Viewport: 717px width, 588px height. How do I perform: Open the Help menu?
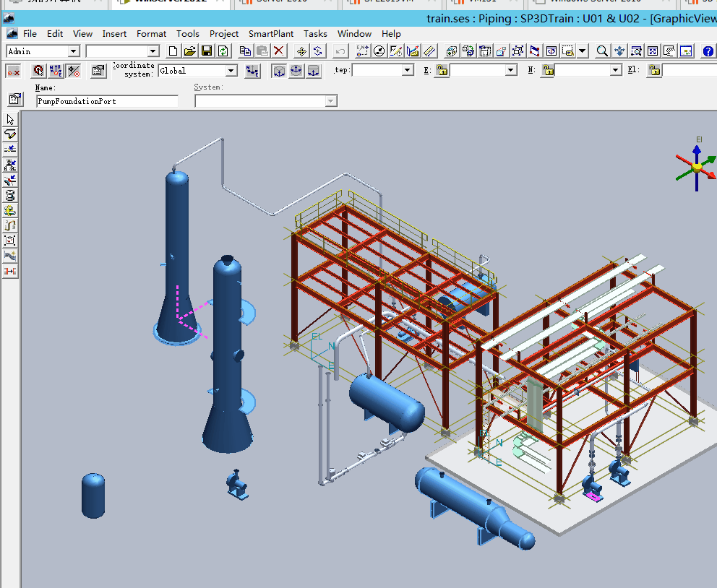click(392, 34)
